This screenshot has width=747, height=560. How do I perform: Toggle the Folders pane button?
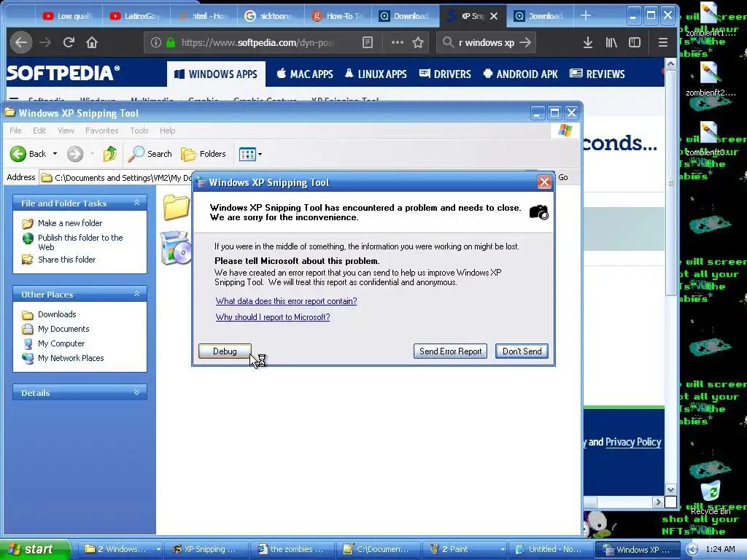[204, 154]
